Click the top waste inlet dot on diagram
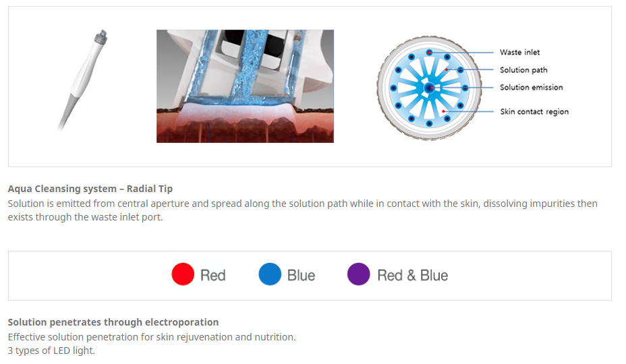 click(429, 53)
